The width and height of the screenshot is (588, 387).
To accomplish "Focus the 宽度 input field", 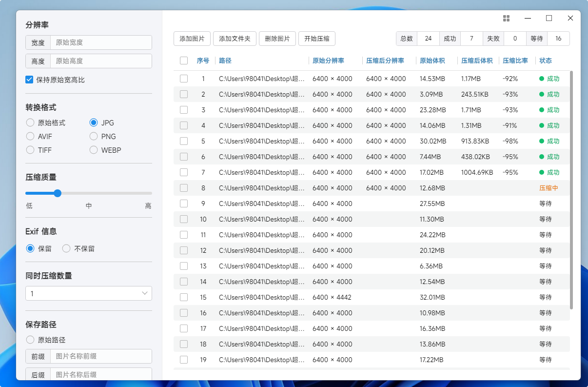I will click(101, 42).
